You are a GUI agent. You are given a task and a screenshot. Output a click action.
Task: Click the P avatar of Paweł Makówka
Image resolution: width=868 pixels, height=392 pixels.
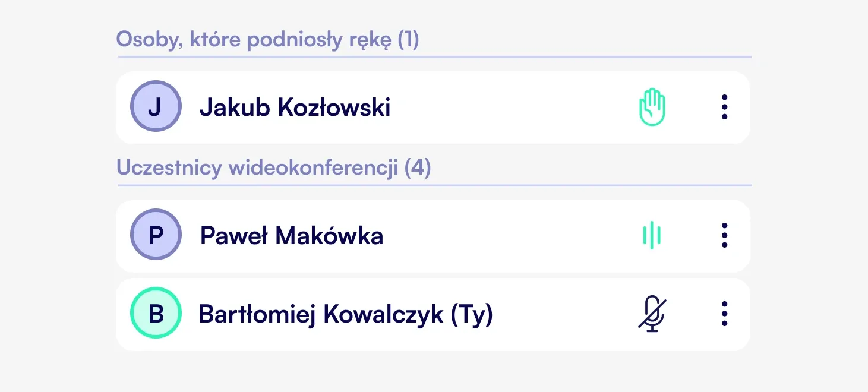click(156, 235)
